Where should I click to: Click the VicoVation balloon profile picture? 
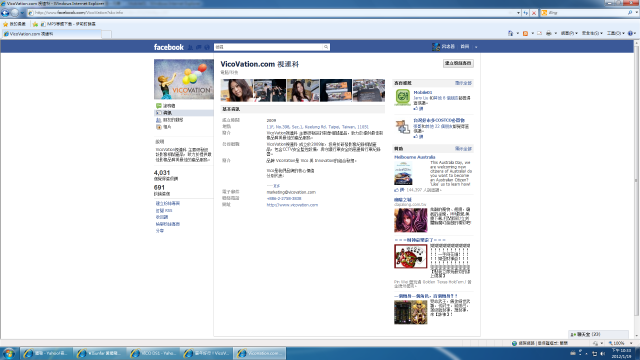click(x=184, y=79)
